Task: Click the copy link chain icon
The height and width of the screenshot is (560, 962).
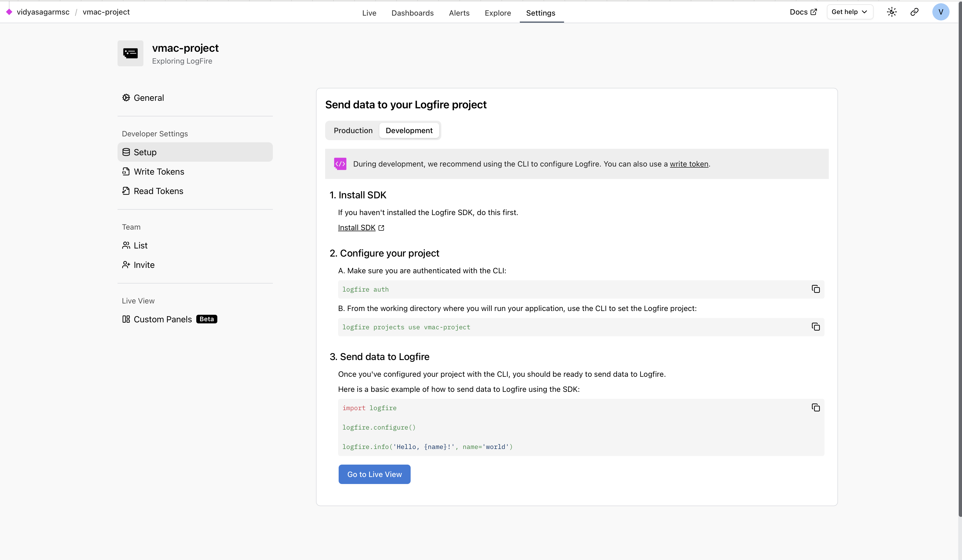Action: point(914,12)
